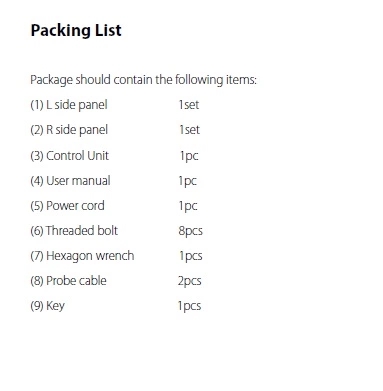Select the 1pcs quantity next to Key
This screenshot has height=391, width=383.
[189, 306]
